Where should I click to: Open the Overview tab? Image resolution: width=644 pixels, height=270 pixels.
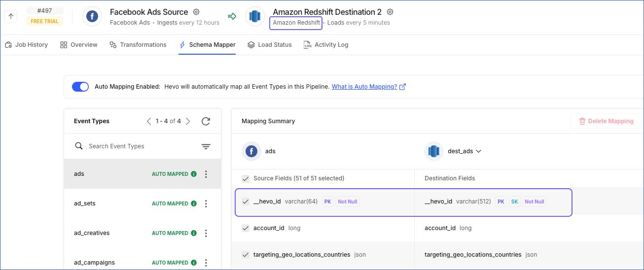pyautogui.click(x=79, y=45)
